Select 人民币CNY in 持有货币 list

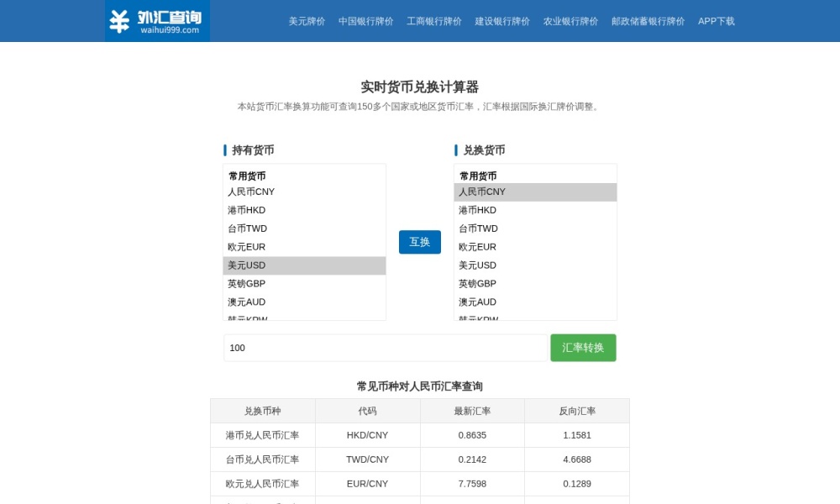304,192
